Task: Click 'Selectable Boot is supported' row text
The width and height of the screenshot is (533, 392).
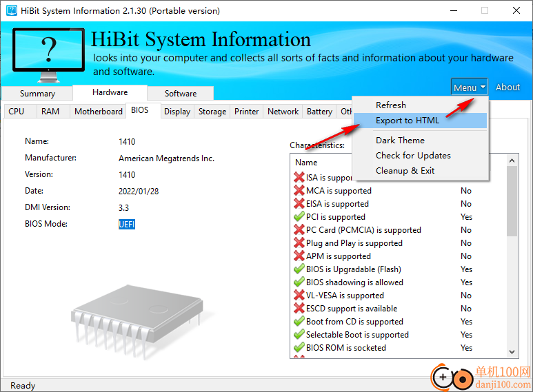Action: point(357,335)
